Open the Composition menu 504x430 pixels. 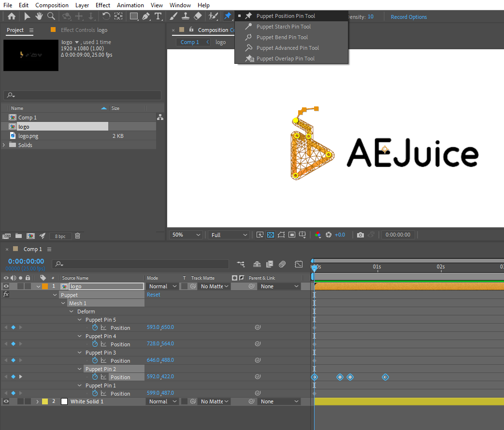click(52, 5)
